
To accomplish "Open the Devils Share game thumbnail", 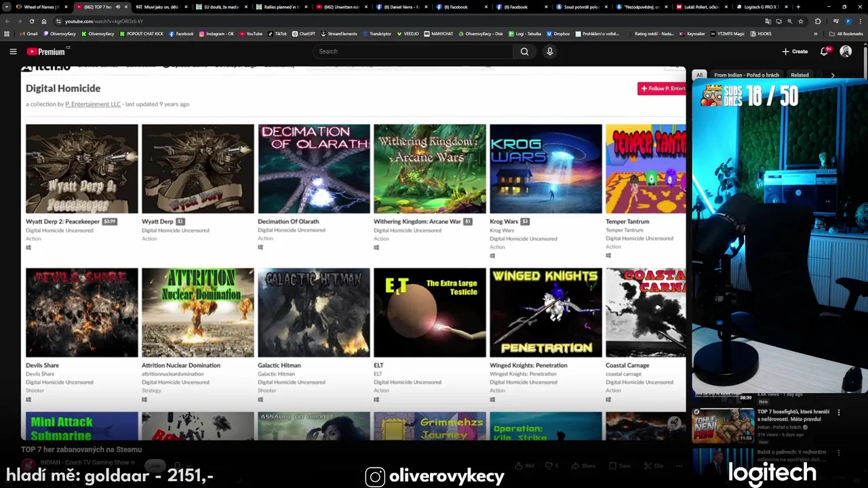I will tap(82, 312).
